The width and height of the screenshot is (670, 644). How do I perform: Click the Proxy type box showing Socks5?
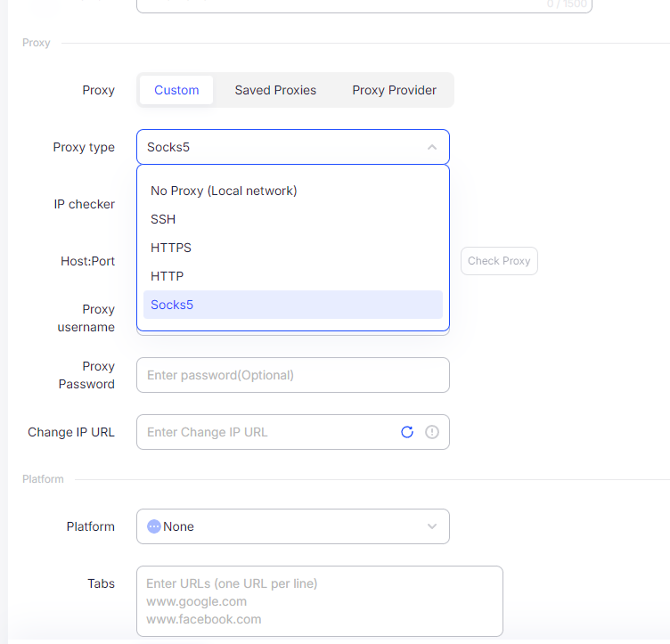tap(276, 147)
